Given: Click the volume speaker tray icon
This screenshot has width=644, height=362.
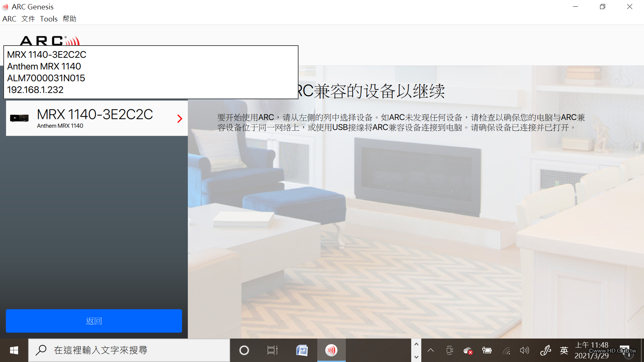Looking at the screenshot, I should click(x=524, y=351).
